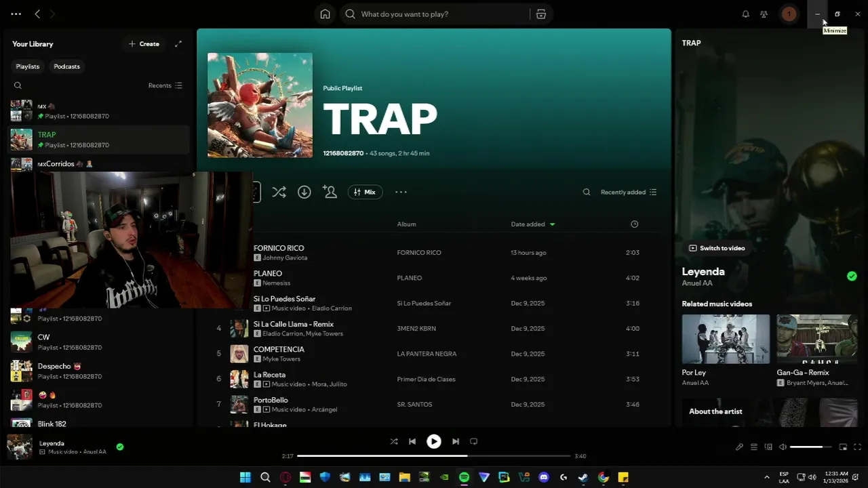Select the PortoBello track title
Image resolution: width=868 pixels, height=488 pixels.
[x=271, y=400]
